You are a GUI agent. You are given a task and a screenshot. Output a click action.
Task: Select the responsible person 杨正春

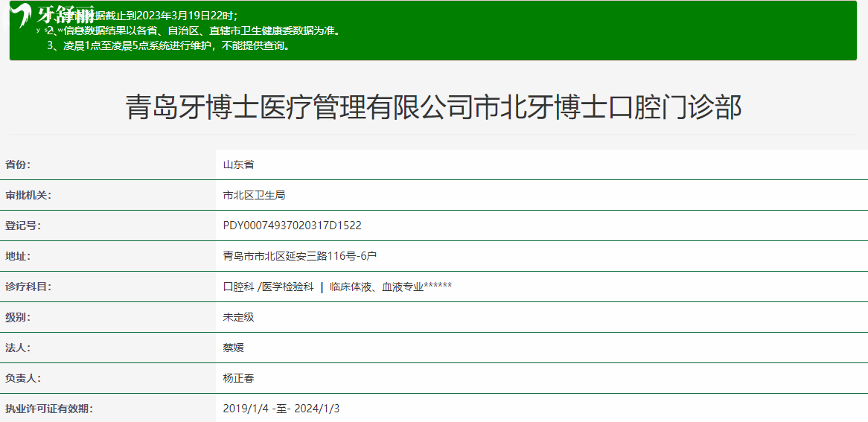pos(239,378)
